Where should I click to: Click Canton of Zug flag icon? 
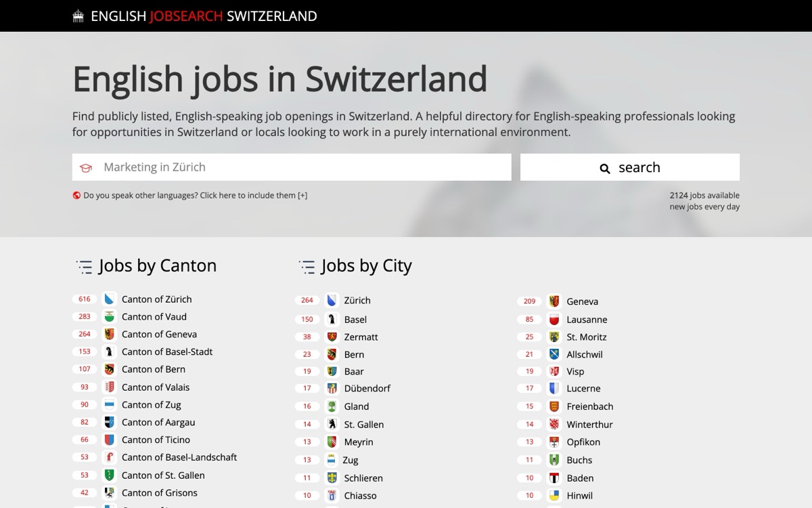109,404
